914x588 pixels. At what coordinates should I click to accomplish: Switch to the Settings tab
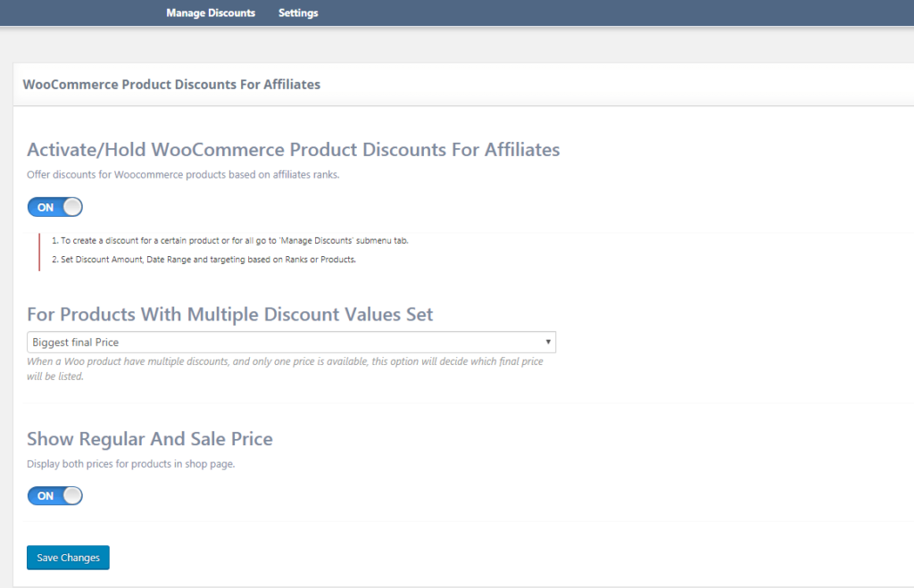click(298, 13)
